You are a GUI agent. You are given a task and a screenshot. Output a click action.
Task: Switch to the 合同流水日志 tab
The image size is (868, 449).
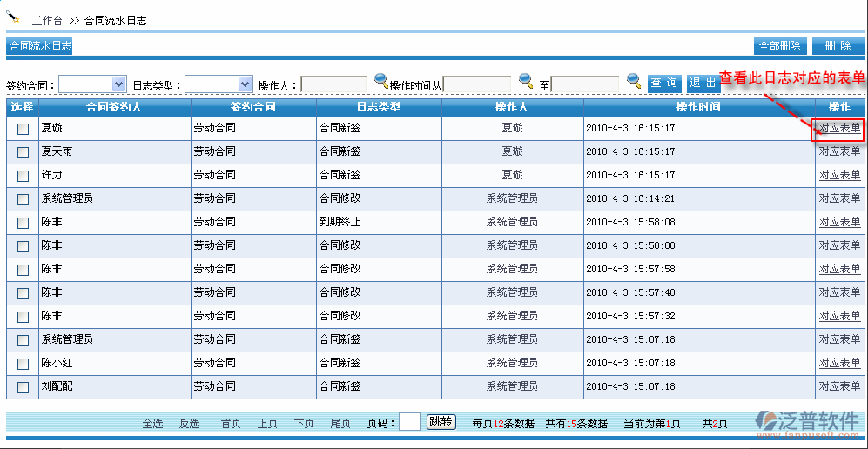coord(40,46)
